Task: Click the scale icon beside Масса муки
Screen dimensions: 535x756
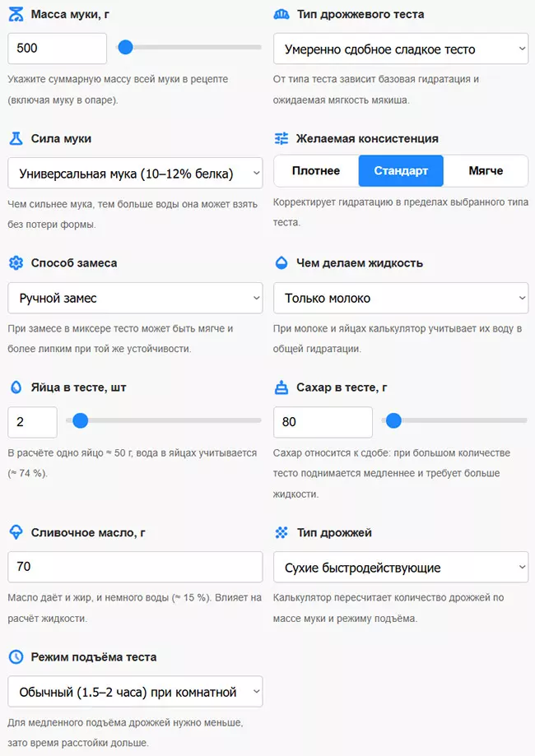Action: click(15, 13)
